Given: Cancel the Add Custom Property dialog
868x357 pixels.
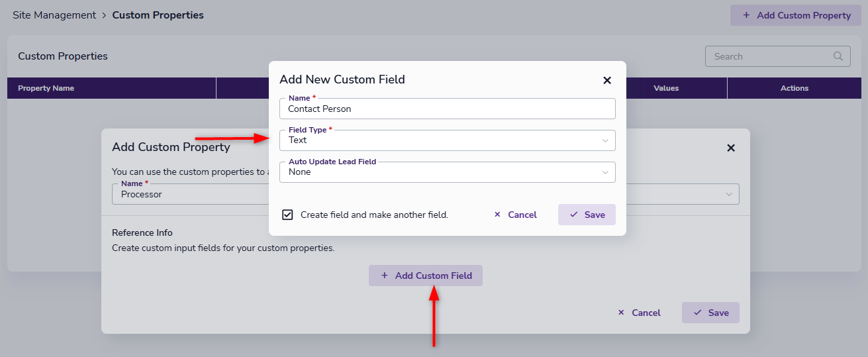Looking at the screenshot, I should [x=639, y=313].
